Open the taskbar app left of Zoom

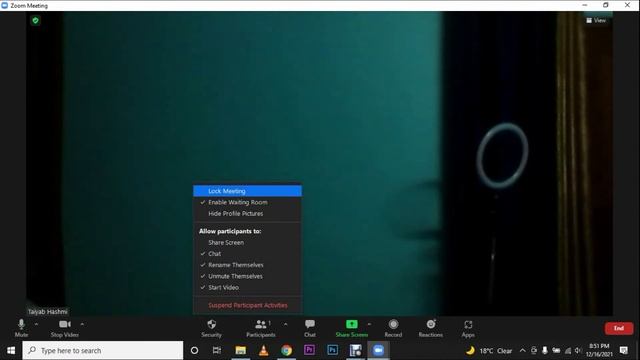tap(356, 351)
